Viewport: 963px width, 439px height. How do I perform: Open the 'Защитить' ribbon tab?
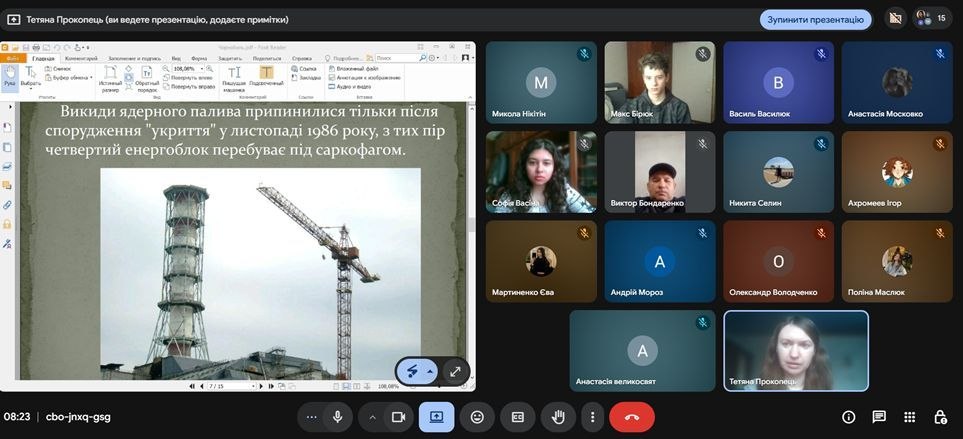230,58
